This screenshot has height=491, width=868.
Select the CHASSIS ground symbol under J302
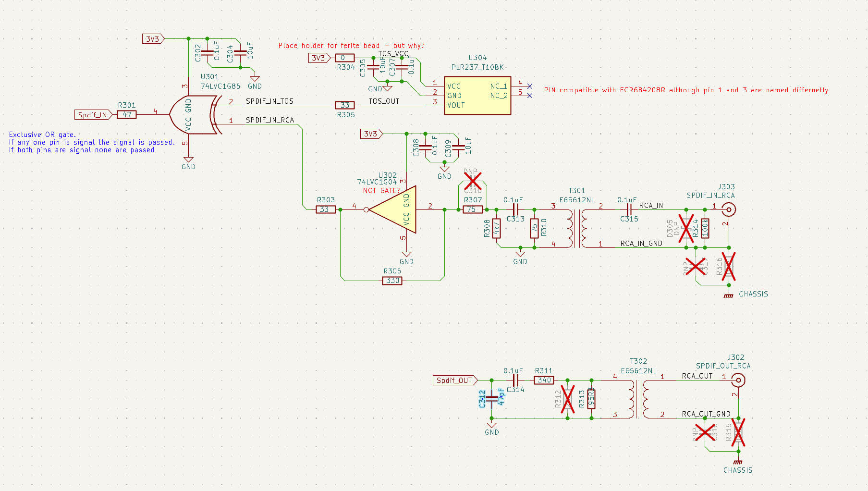738,461
